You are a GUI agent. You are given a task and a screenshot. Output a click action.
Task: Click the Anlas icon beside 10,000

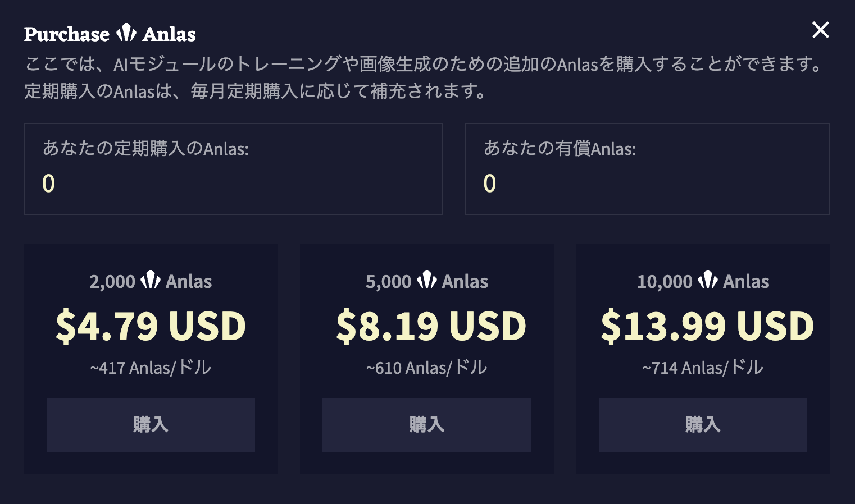tap(708, 280)
